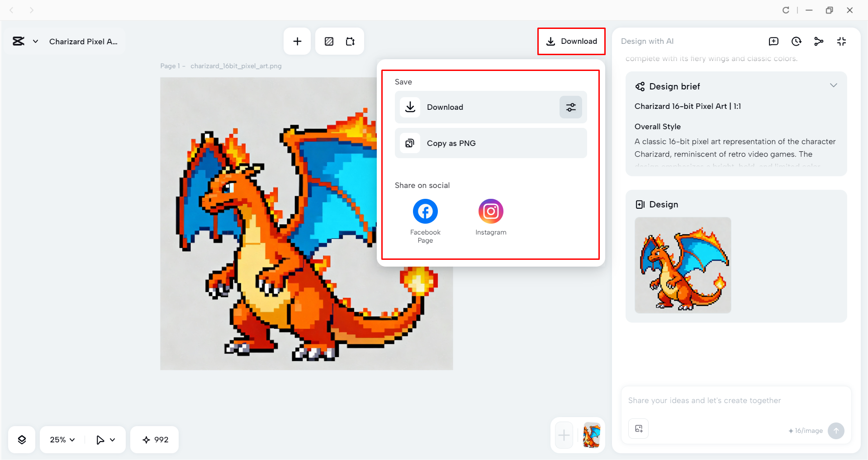Image resolution: width=868 pixels, height=460 pixels.
Task: Select the Charizard design thumbnail in right panel
Action: (x=683, y=265)
